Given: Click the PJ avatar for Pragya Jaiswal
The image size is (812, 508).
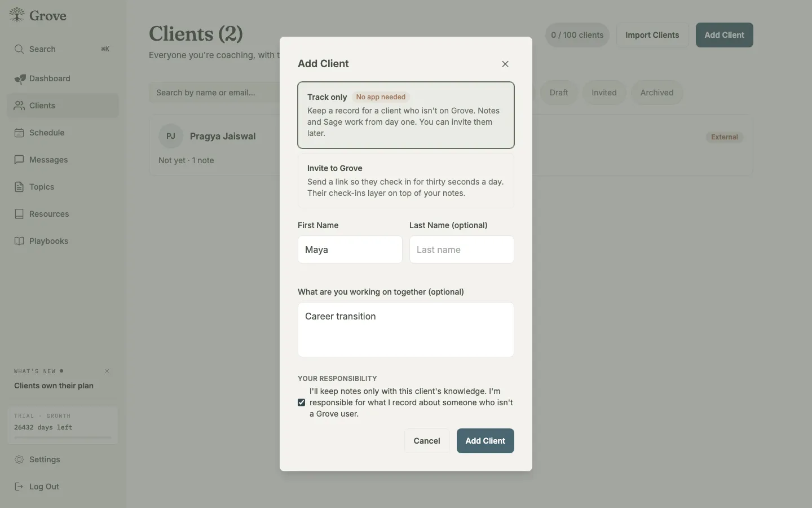Looking at the screenshot, I should point(171,136).
